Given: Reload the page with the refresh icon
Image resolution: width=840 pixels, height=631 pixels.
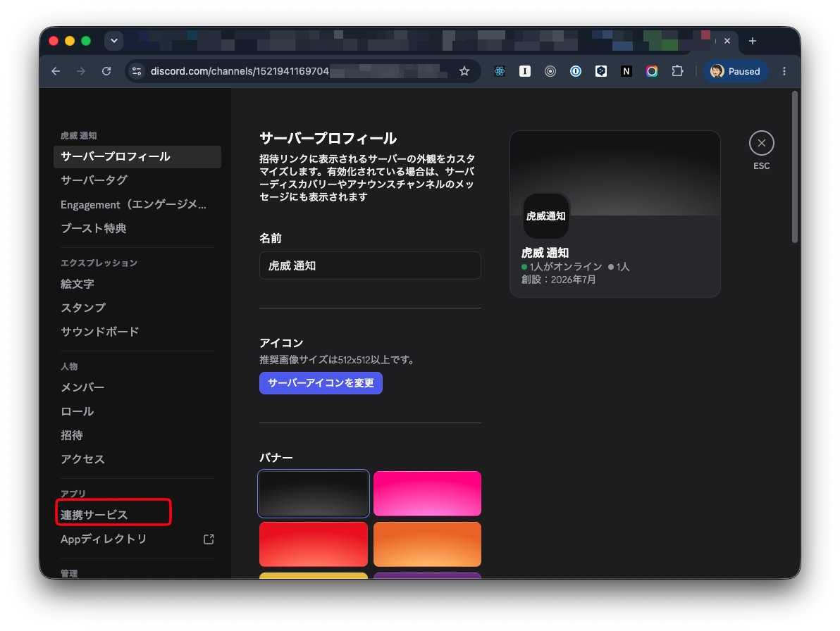Looking at the screenshot, I should tap(106, 71).
